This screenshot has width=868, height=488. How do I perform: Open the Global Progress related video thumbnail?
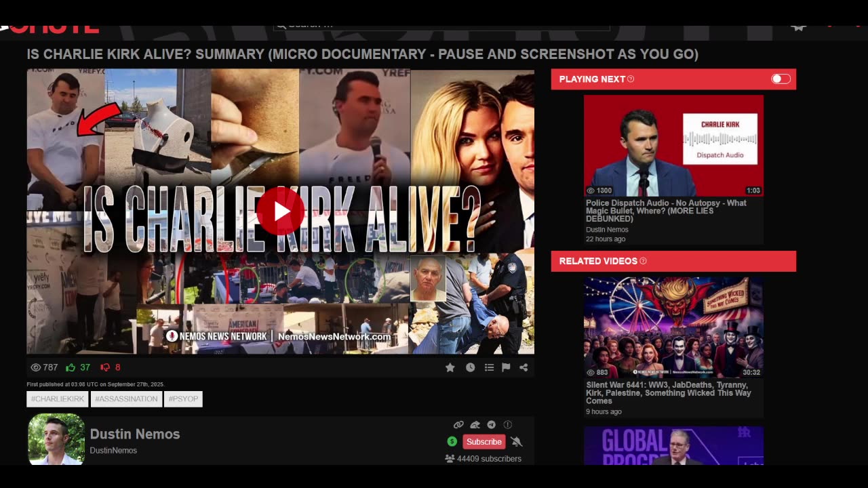click(673, 445)
